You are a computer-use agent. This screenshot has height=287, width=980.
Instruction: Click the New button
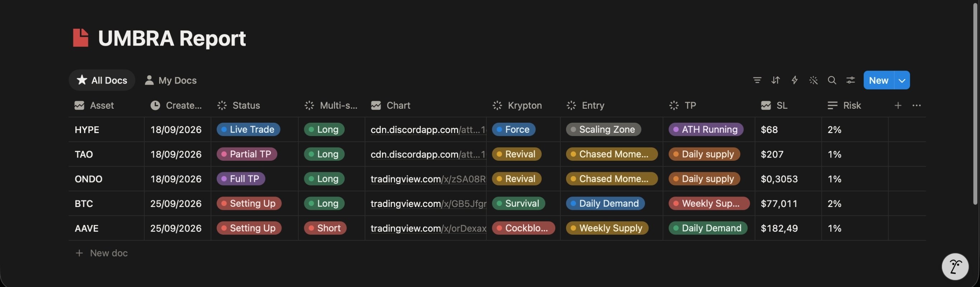tap(878, 80)
